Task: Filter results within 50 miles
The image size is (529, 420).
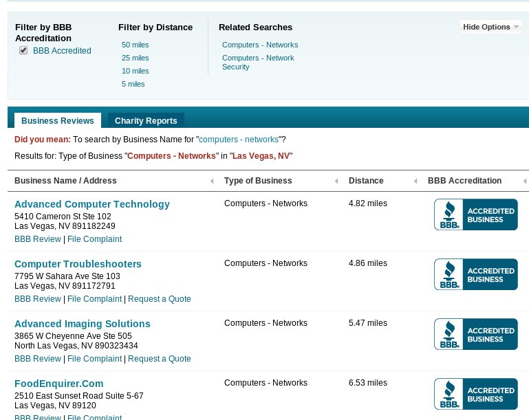Action: (135, 45)
